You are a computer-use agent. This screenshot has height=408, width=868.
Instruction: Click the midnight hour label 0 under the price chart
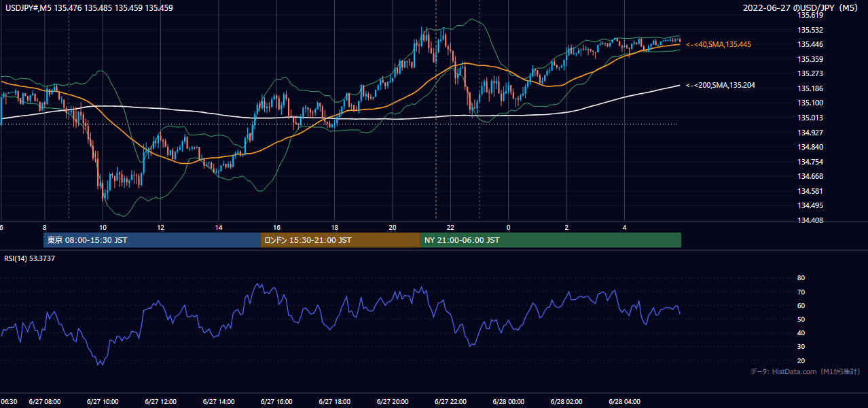(508, 227)
